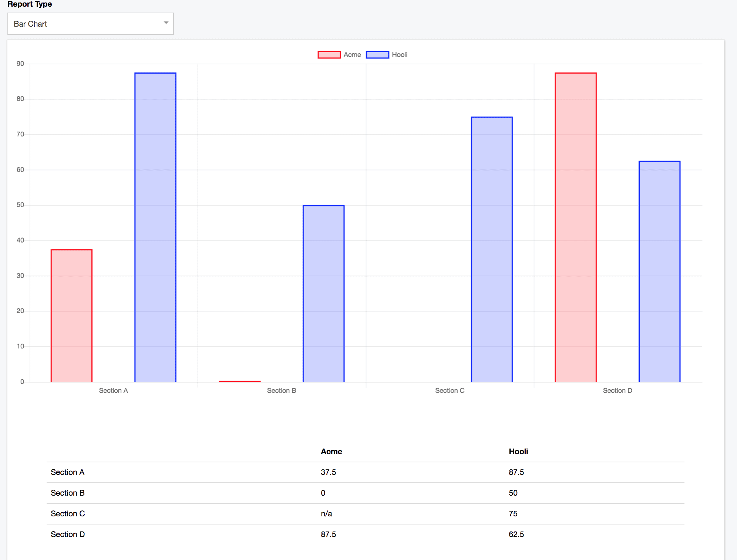Click the Report Type heading label
This screenshot has height=560, width=737.
[30, 4]
